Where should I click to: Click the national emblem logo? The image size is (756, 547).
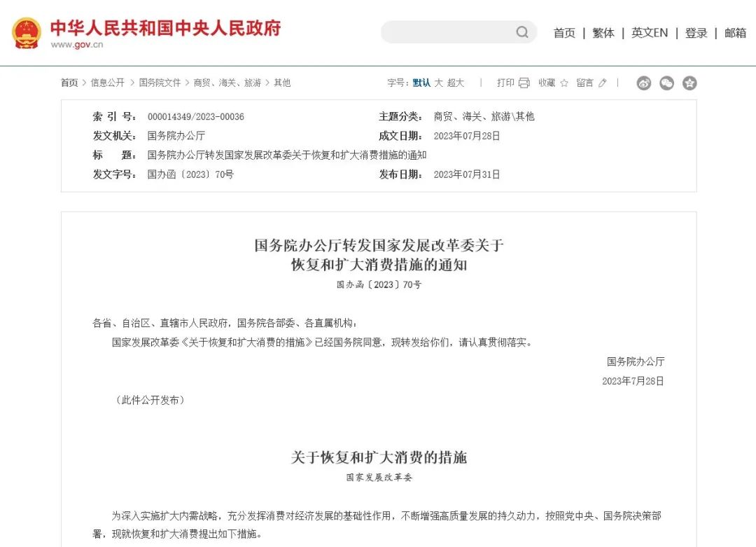coord(27,33)
